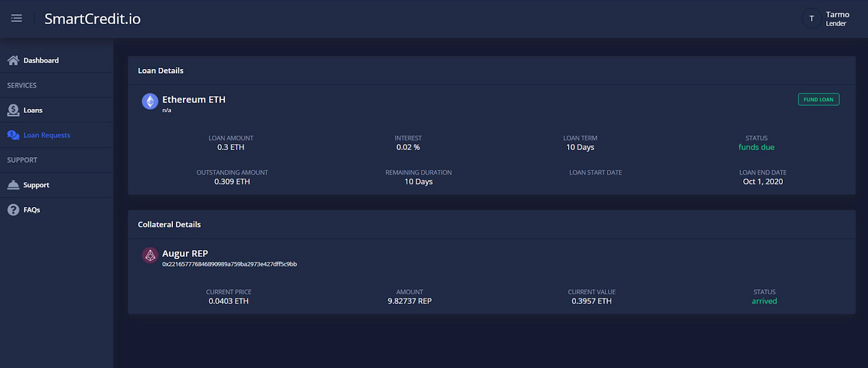This screenshot has width=868, height=368.
Task: Click the FUND LOAN button
Action: 819,99
